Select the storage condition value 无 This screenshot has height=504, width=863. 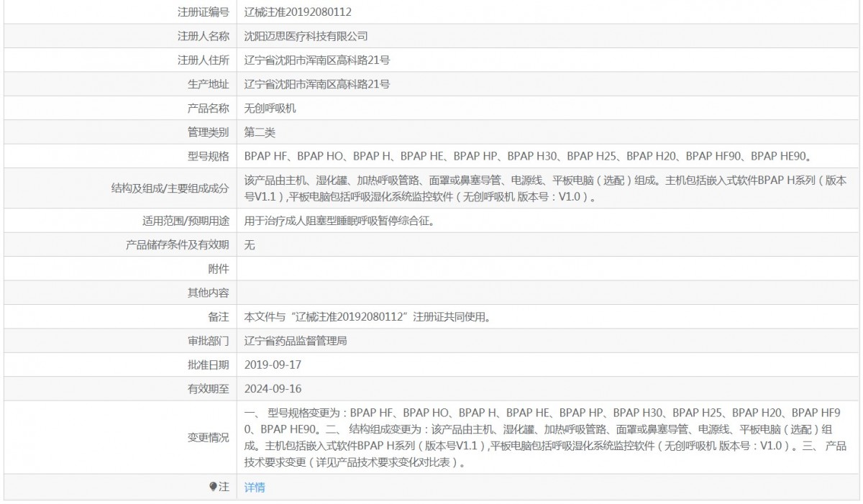[250, 245]
